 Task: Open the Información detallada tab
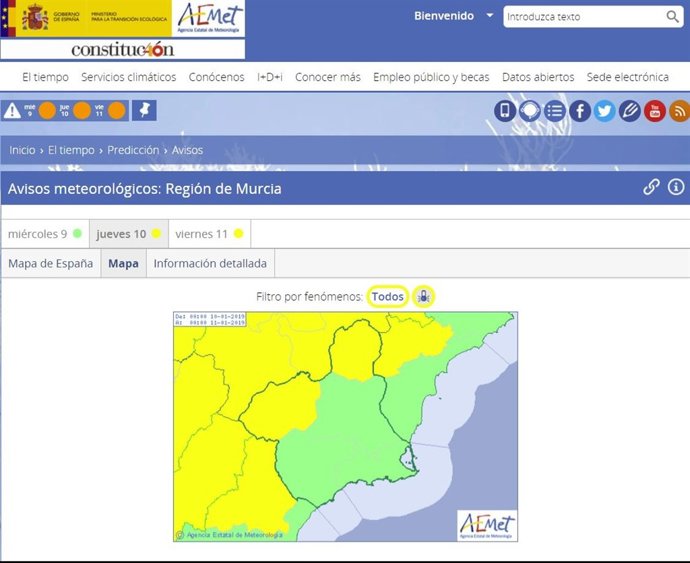(x=210, y=263)
